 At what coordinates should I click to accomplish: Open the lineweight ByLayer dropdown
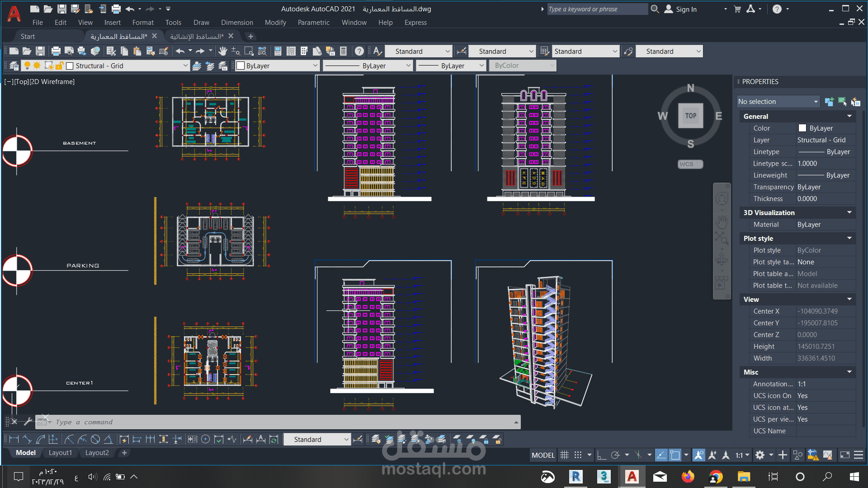point(481,66)
